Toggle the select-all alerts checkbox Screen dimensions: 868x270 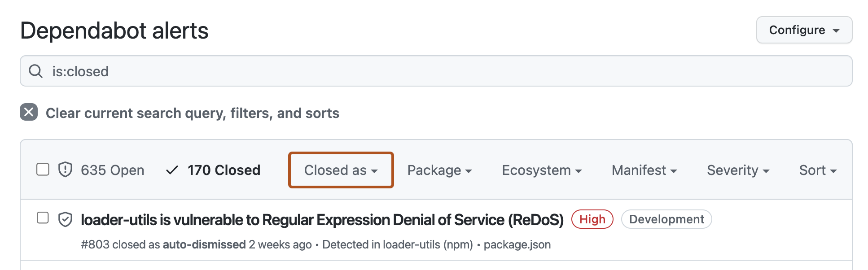(43, 169)
